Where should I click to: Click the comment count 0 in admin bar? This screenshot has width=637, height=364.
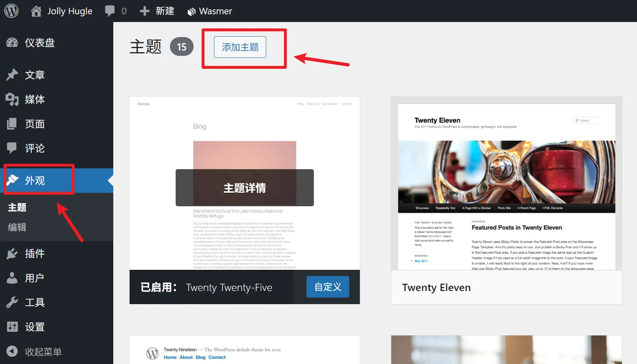coord(124,11)
